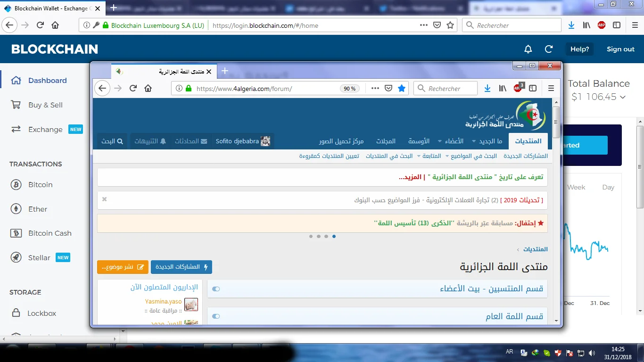Collapse the قسم اللمة العام category toggle
Screen dimensions: 644x362
pos(216,316)
